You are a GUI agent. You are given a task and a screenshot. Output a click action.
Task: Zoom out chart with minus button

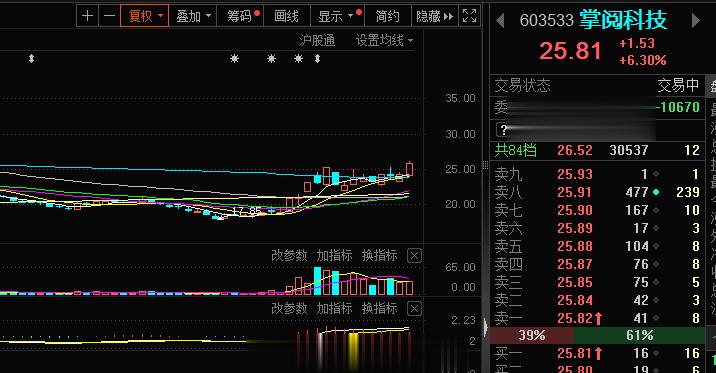[x=109, y=16]
